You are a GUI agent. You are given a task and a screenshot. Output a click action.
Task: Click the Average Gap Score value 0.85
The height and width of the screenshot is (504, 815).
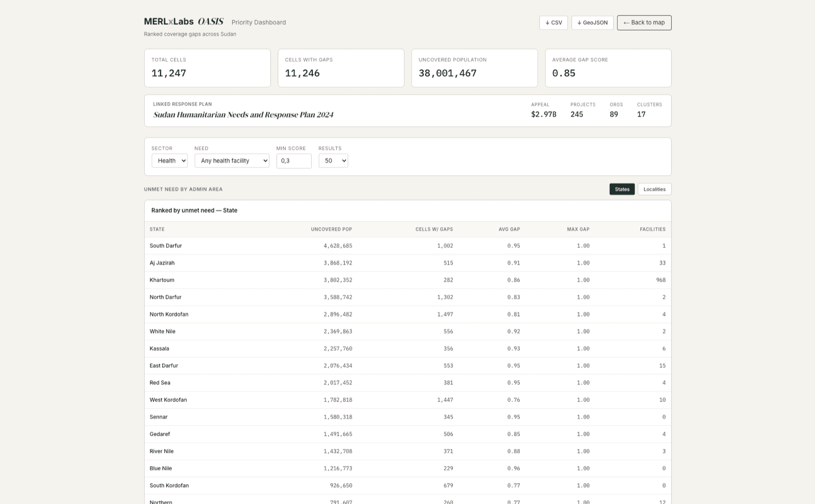(x=564, y=73)
